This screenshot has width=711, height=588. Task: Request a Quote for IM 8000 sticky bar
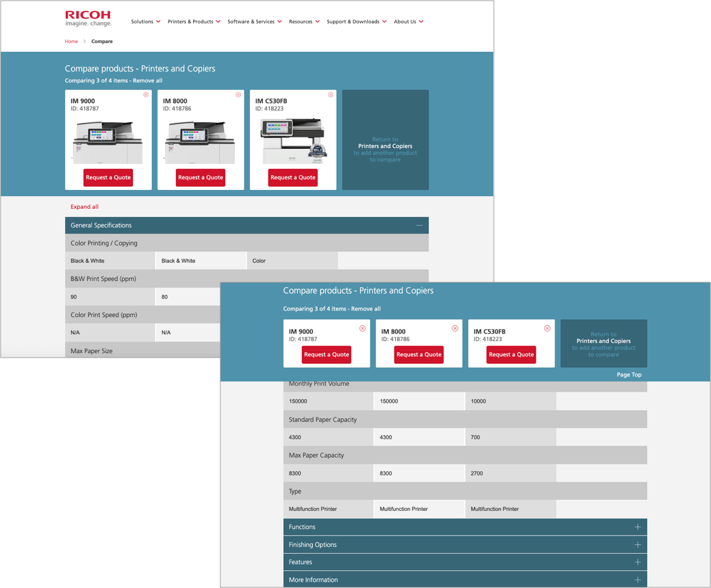pos(419,354)
